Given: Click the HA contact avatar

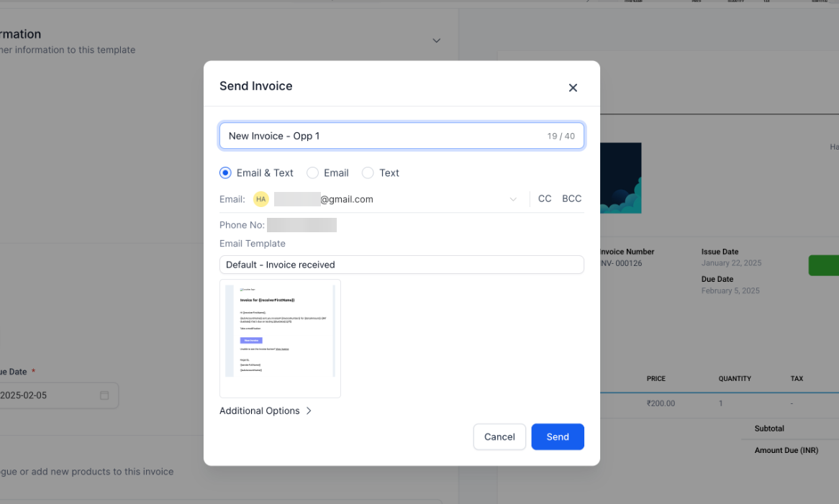Looking at the screenshot, I should click(260, 199).
